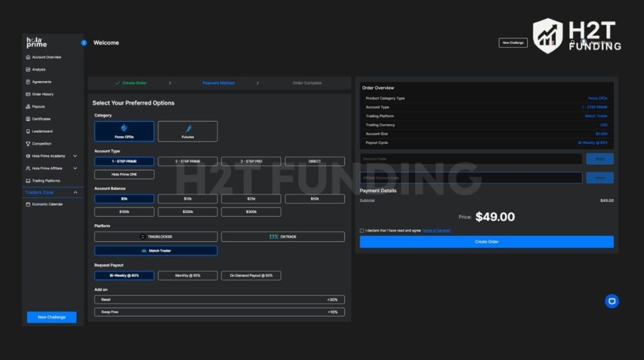Click the Match Trader logo icon
The width and height of the screenshot is (644, 360).
click(x=144, y=250)
